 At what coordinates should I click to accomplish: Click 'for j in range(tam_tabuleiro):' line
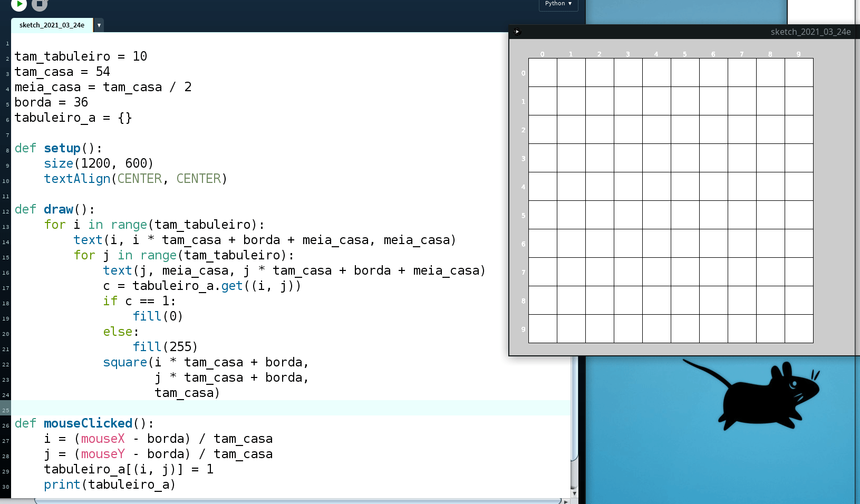pos(184,255)
